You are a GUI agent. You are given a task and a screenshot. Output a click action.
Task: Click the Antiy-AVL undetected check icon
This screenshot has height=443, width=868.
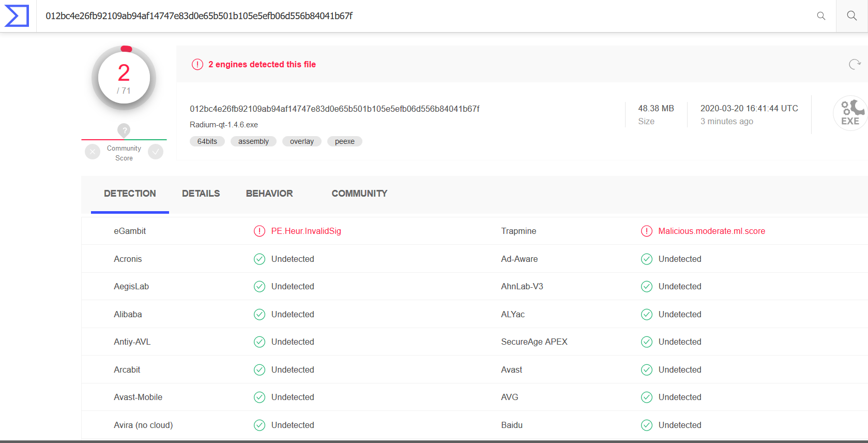coord(260,342)
